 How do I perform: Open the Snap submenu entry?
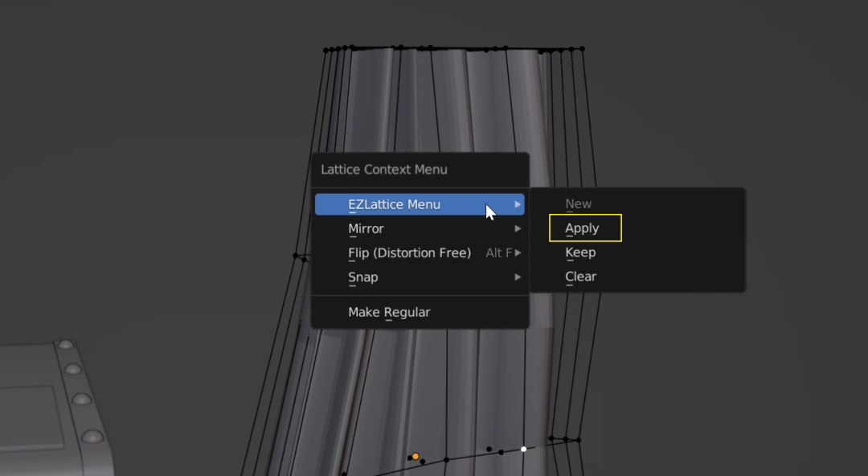point(420,277)
